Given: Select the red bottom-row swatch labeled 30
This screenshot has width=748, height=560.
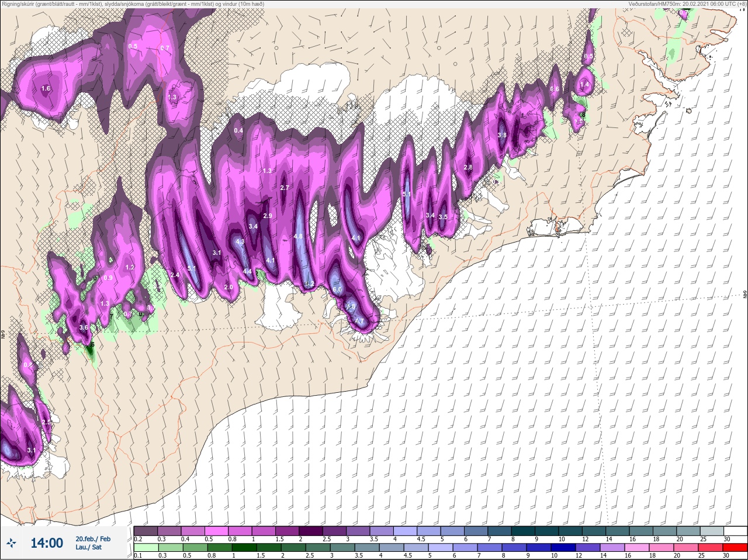Looking at the screenshot, I should [x=735, y=548].
